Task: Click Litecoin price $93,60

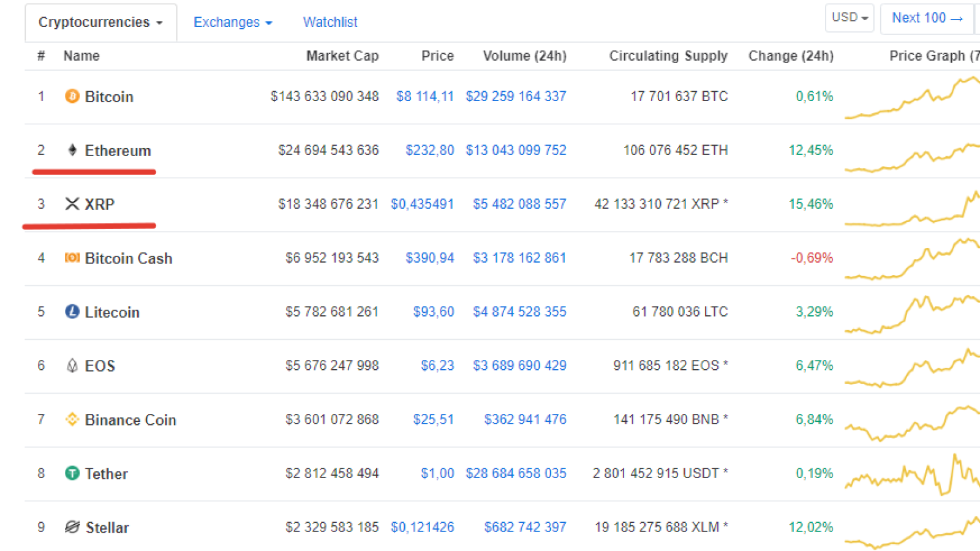Action: [434, 312]
